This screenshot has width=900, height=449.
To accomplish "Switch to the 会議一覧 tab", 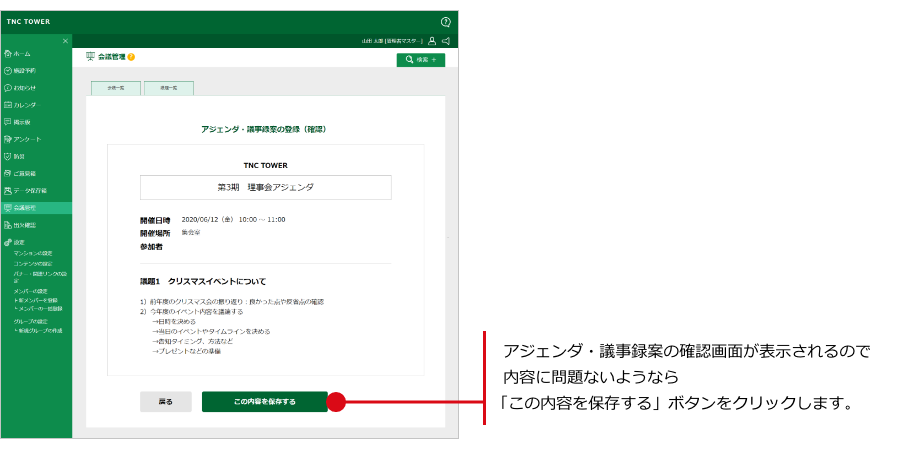I will [x=115, y=89].
